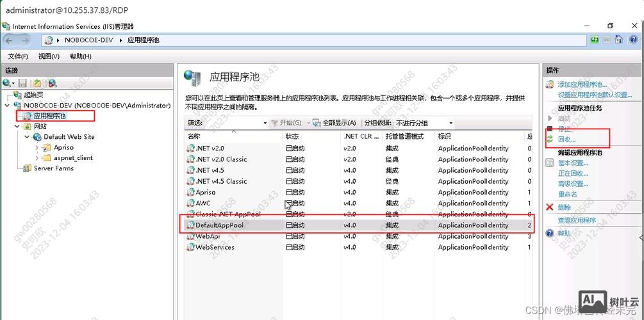This screenshot has height=320, width=644.
Task: Select the 网站 label in the tree
Action: coord(40,126)
